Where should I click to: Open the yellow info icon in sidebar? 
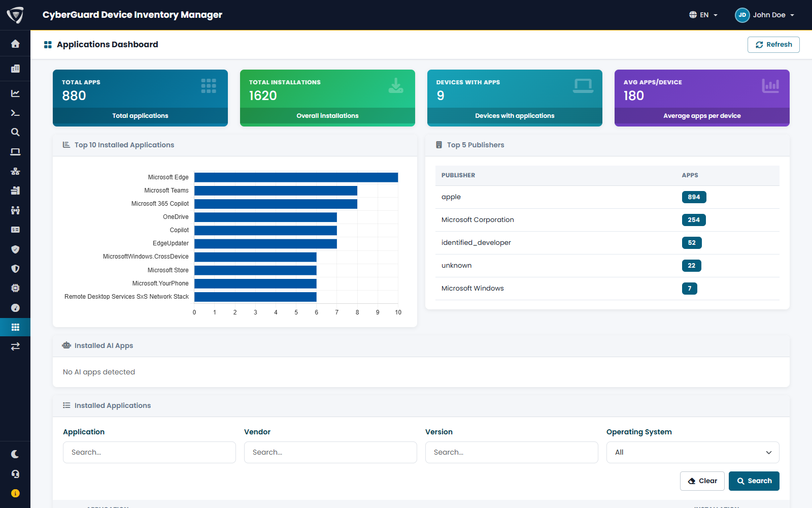(15, 493)
